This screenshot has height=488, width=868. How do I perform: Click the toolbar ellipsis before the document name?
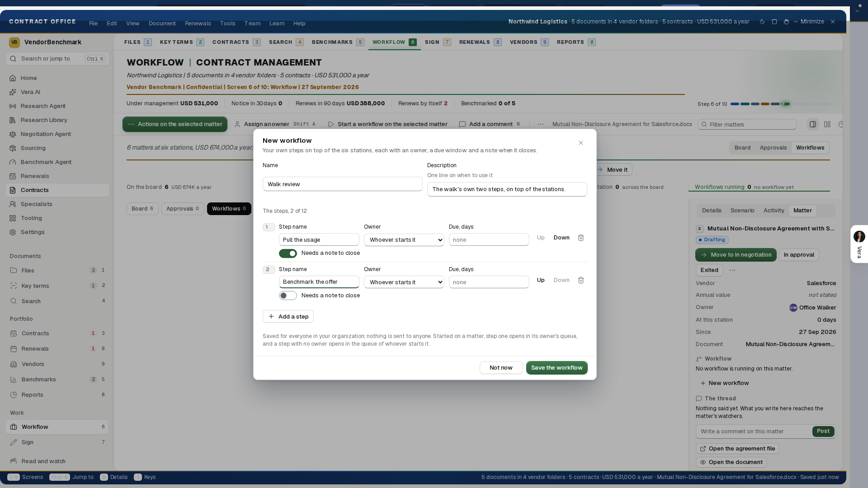tap(540, 124)
